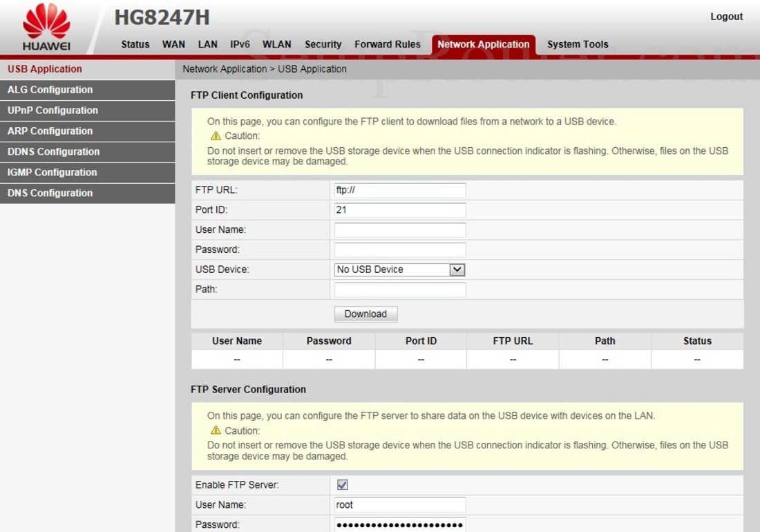Open the Security tab
Image resolution: width=760 pixels, height=532 pixels.
pos(323,44)
